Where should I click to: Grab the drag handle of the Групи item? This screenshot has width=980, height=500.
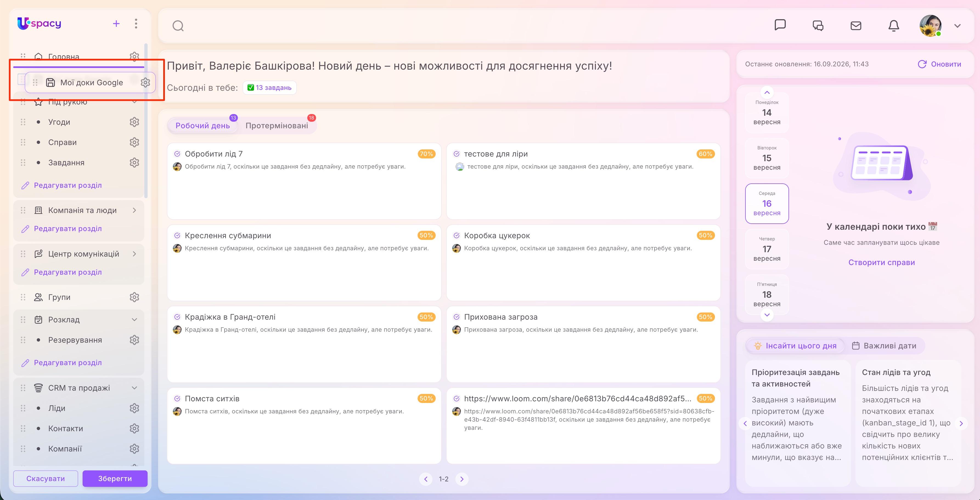coord(23,297)
